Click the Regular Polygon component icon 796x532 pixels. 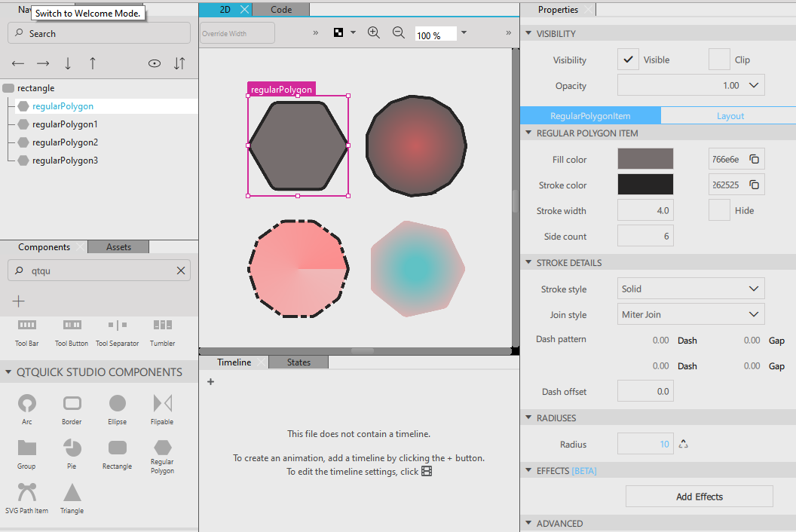click(x=162, y=447)
